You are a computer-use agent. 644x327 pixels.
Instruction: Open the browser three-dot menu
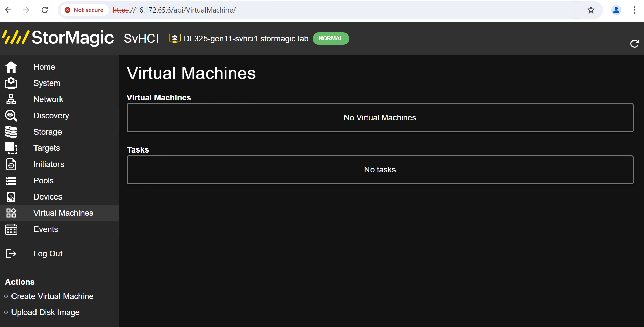point(635,10)
